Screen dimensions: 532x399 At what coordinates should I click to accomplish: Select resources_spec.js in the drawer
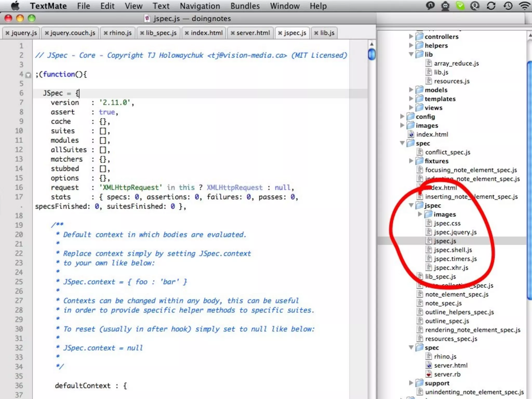pyautogui.click(x=451, y=339)
